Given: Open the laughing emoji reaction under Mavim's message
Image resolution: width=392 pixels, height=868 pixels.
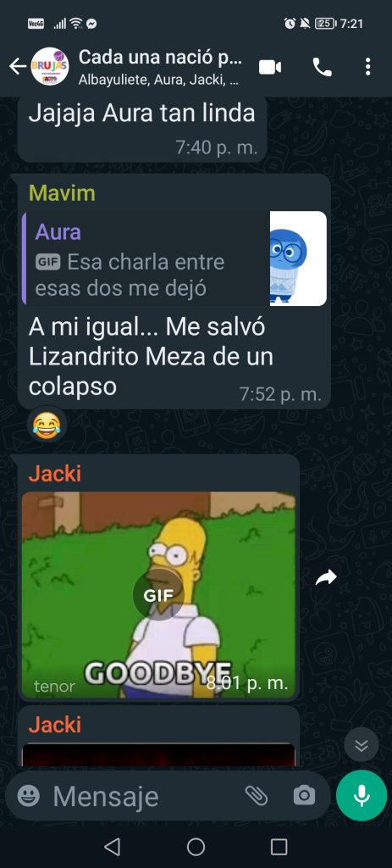Looking at the screenshot, I should click(47, 426).
